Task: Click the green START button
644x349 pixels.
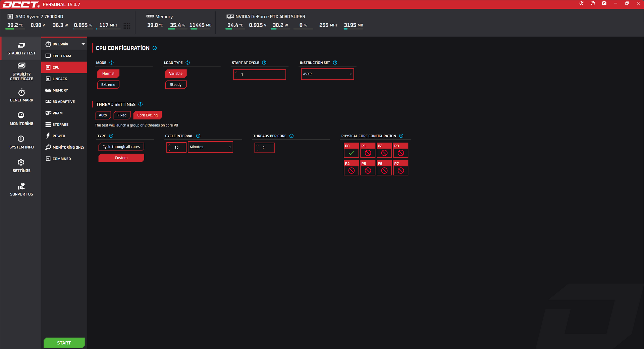Action: [x=64, y=343]
